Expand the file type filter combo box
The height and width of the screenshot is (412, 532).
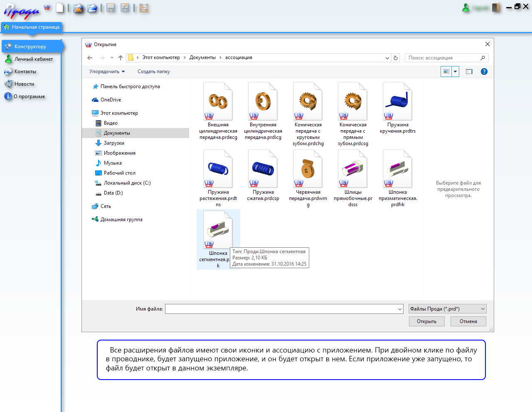pos(447,309)
